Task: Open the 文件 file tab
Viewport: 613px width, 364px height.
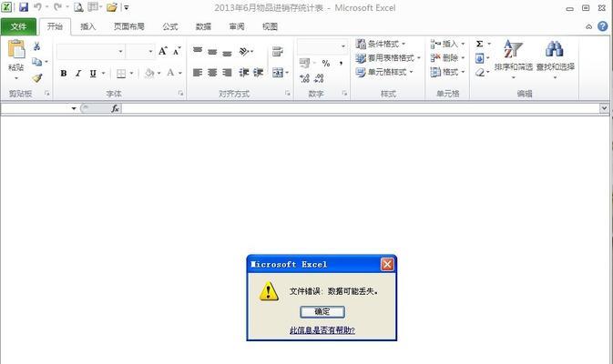Action: click(18, 26)
